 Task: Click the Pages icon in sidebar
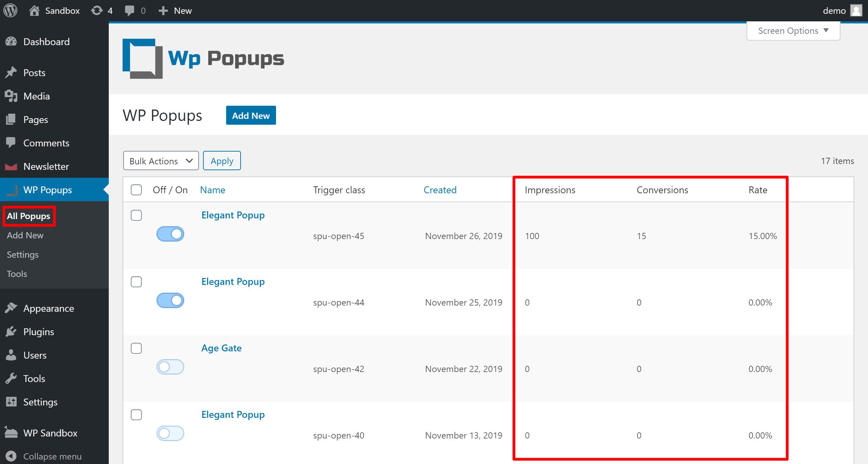(x=11, y=120)
